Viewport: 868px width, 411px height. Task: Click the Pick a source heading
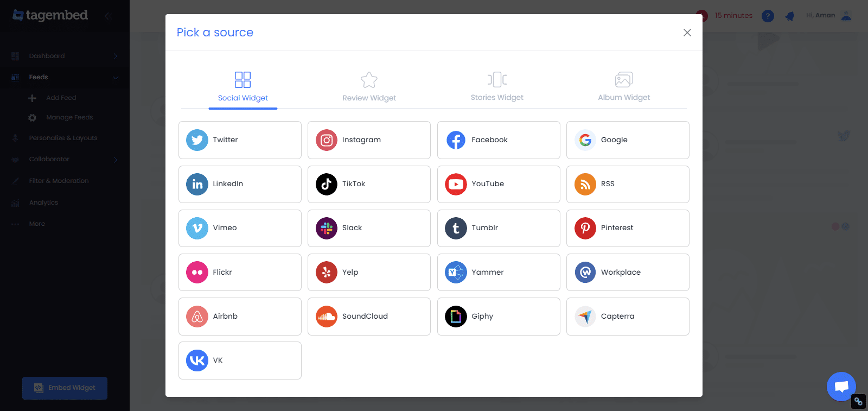(x=215, y=33)
